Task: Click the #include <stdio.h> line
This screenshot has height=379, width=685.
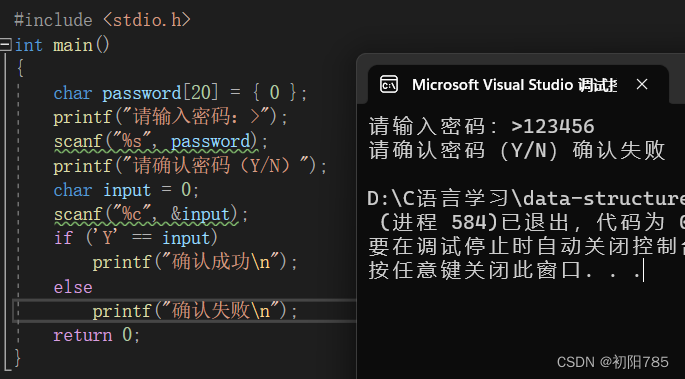Action: [x=102, y=20]
